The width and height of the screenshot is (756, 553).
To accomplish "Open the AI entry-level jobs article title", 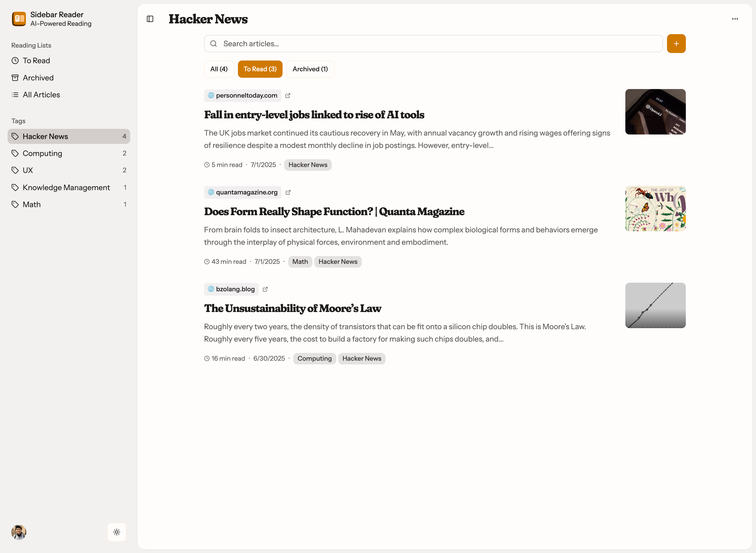I will 314,115.
